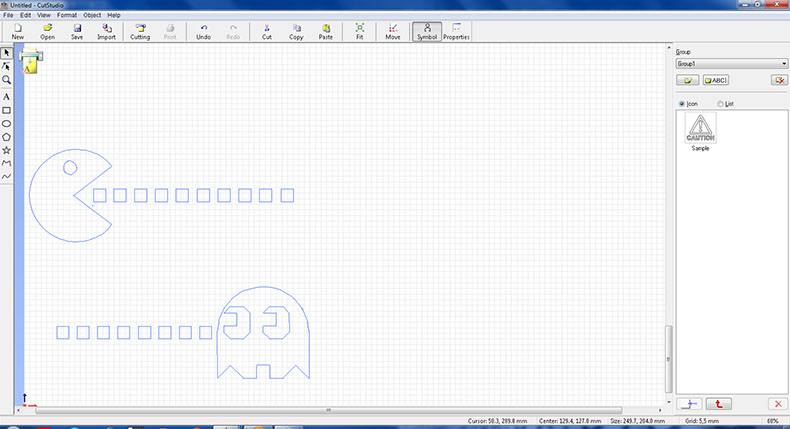Open the Edit menu

[25, 15]
